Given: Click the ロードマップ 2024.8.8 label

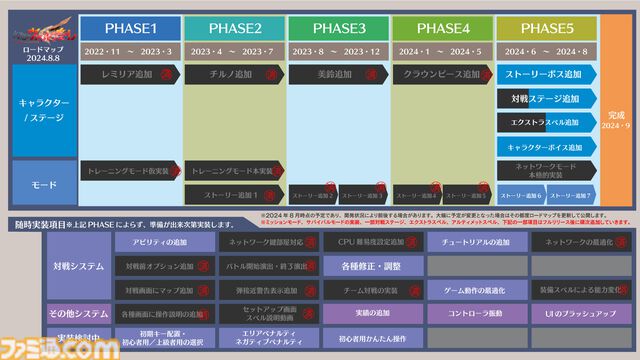Looking at the screenshot, I should 43,54.
